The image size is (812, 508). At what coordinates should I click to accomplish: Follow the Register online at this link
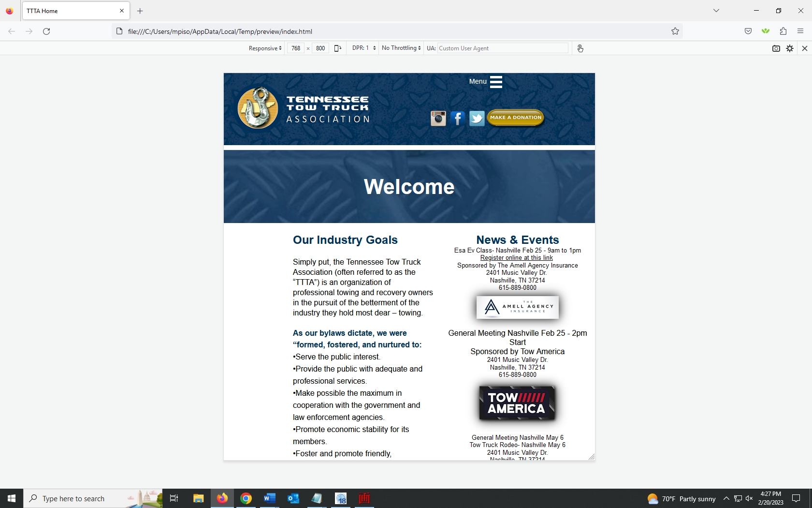pyautogui.click(x=517, y=258)
